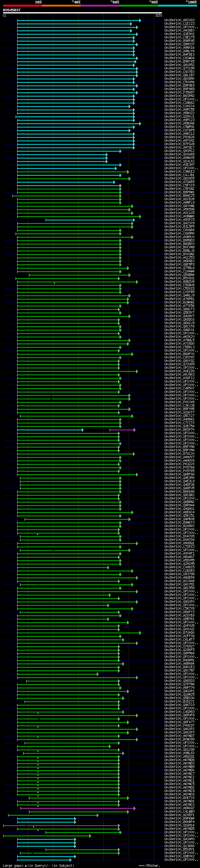The width and height of the screenshot is (200, 868).
Task: Select label UniRef100_C6SWG4
Action: pyautogui.click(x=179, y=58)
